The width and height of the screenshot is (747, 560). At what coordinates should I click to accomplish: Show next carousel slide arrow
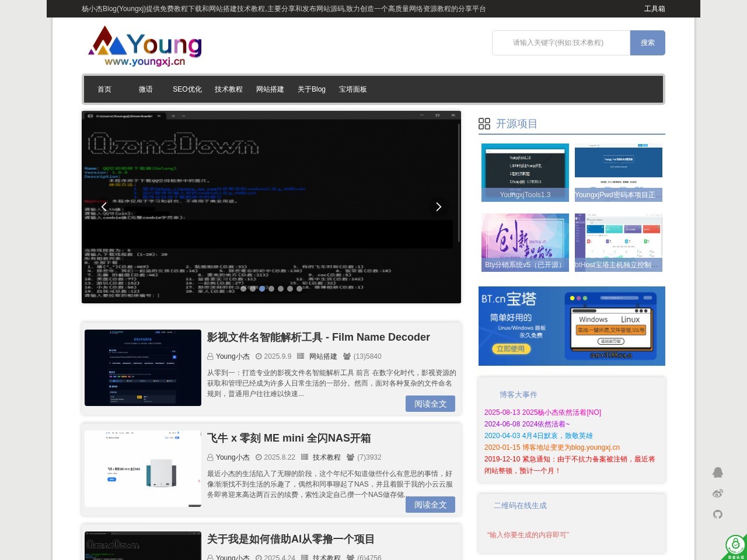438,206
